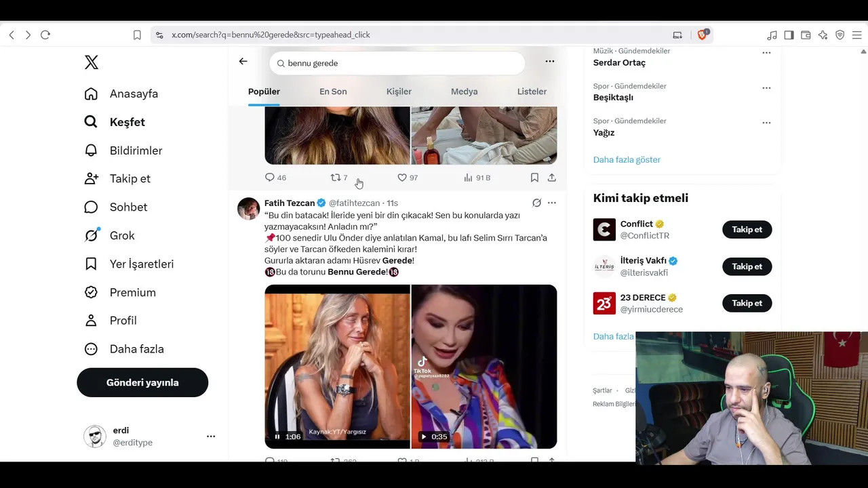Click the address bar URL
This screenshot has width=868, height=488.
point(271,35)
